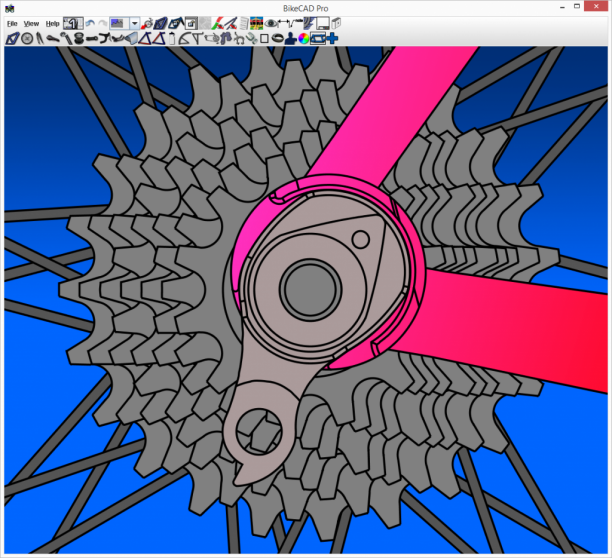
Task: Click the second red and blue triangle icon
Action: tap(159, 39)
